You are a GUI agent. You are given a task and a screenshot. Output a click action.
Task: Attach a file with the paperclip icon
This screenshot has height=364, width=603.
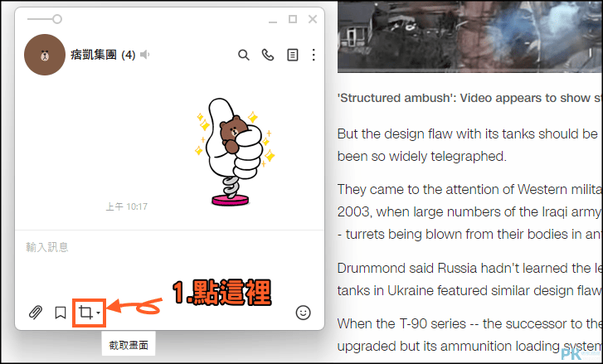pos(36,313)
